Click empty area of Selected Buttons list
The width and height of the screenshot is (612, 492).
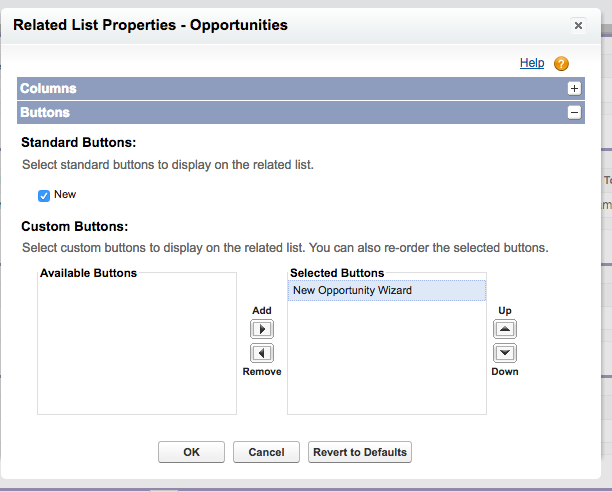pyautogui.click(x=387, y=357)
